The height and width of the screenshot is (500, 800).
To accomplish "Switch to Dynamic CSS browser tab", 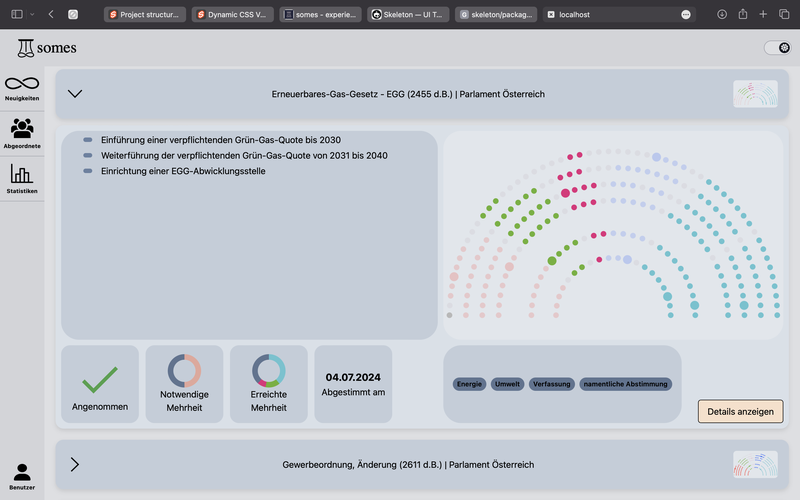I will pyautogui.click(x=232, y=15).
